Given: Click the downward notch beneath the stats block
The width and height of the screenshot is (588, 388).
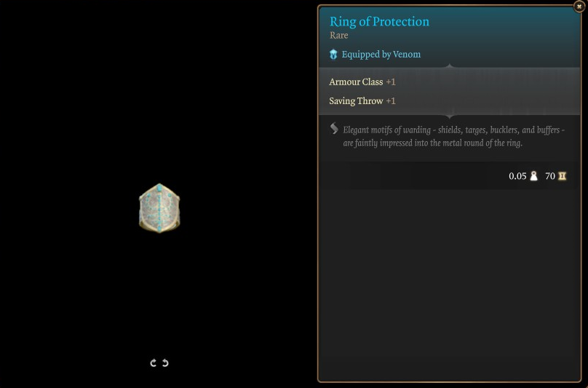Looking at the screenshot, I should 449,116.
